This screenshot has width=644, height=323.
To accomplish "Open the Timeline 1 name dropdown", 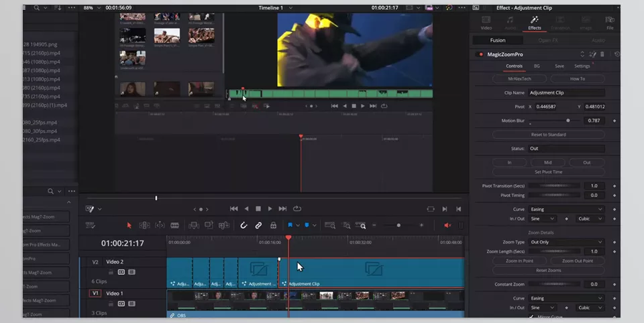I will (x=290, y=8).
